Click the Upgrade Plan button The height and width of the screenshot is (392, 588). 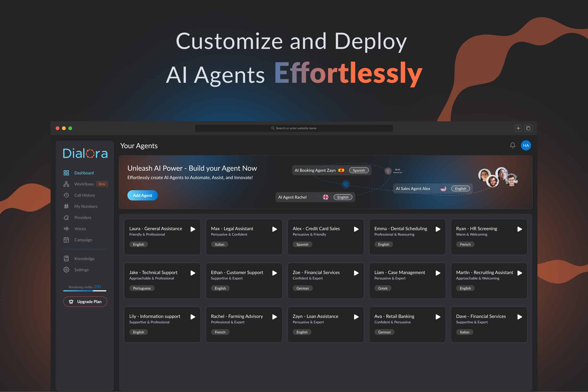pos(85,301)
